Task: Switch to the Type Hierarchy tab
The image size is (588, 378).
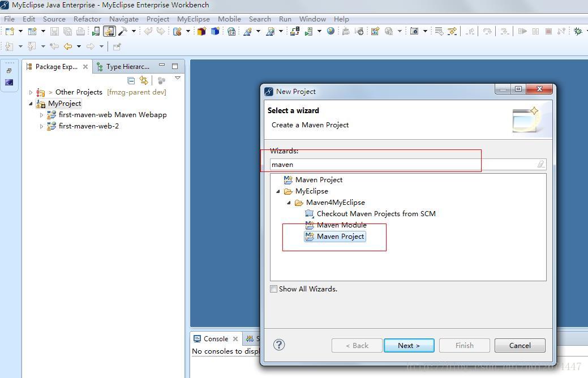Action: click(x=123, y=67)
